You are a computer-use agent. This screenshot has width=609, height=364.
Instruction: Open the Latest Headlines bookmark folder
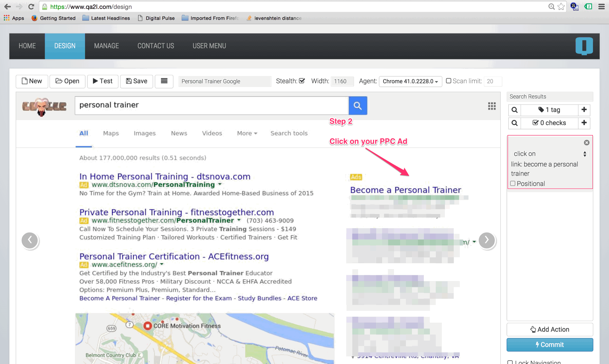click(106, 18)
